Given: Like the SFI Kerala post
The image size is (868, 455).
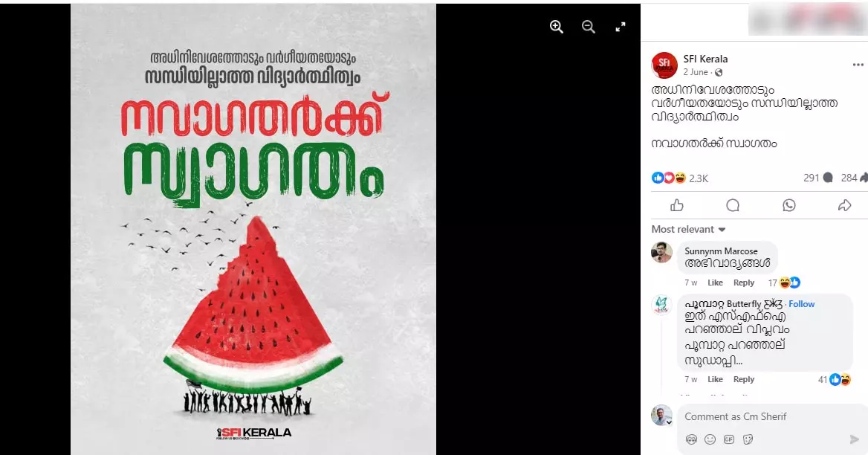Looking at the screenshot, I should [677, 206].
